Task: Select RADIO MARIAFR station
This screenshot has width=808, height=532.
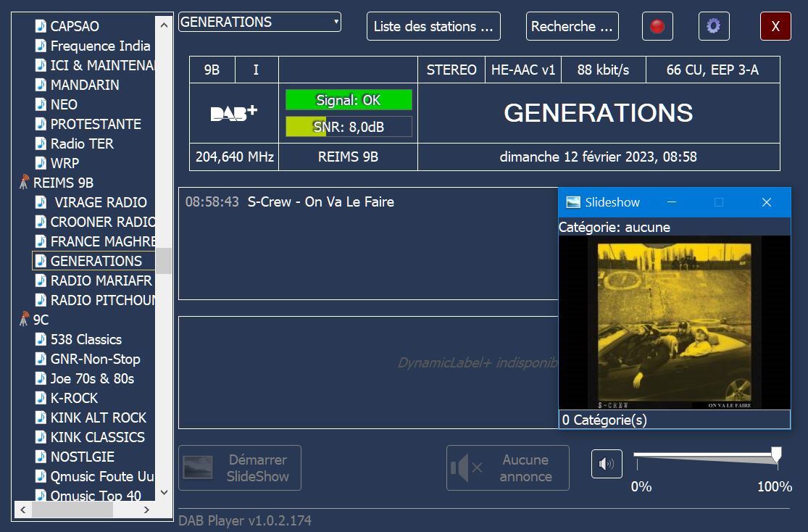Action: click(x=101, y=280)
